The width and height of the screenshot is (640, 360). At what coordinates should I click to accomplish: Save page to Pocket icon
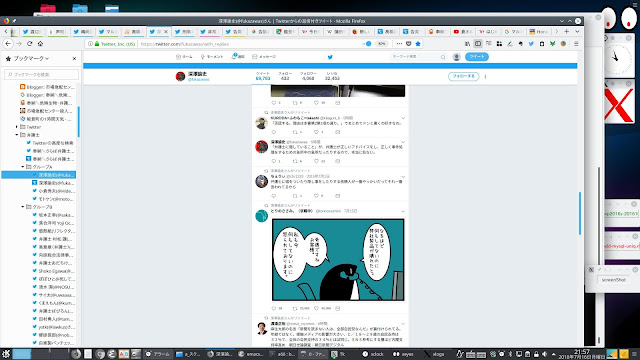(409, 44)
